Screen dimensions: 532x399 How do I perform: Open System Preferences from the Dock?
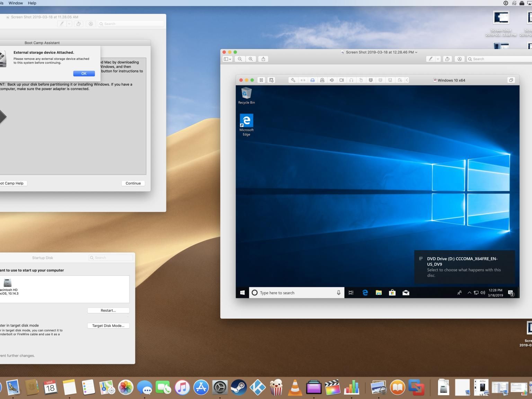pyautogui.click(x=220, y=387)
